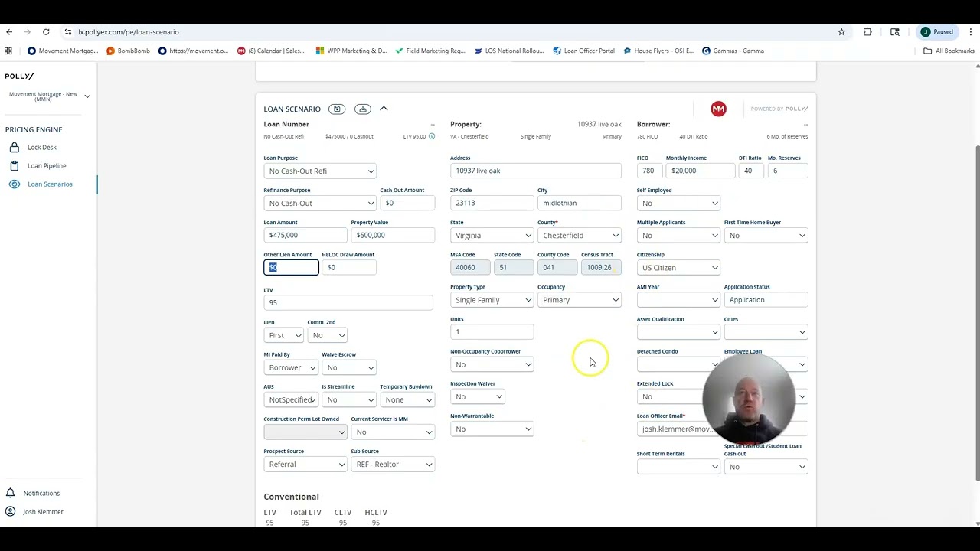Screen dimensions: 980x551
Task: Click the address bar URL
Action: tap(129, 32)
